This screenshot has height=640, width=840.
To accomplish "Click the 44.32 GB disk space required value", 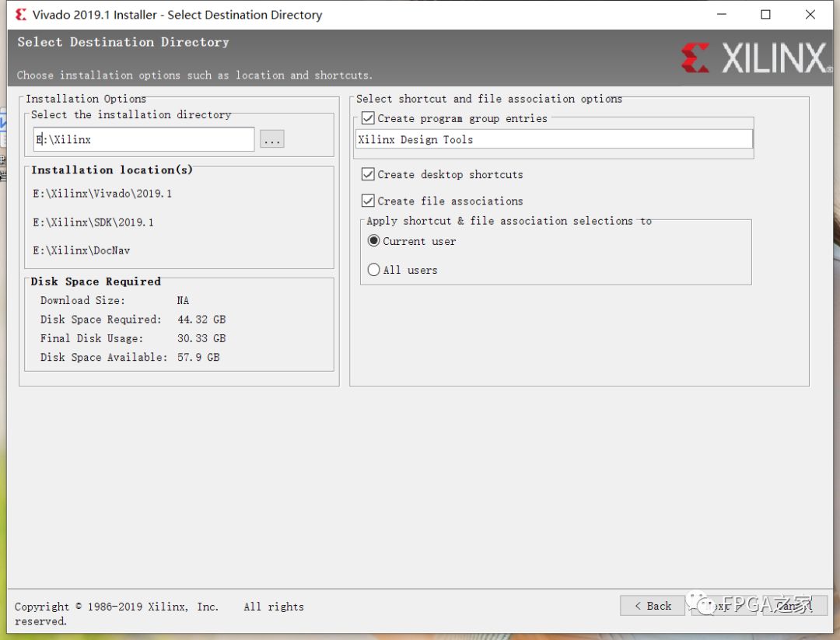I will tap(201, 319).
